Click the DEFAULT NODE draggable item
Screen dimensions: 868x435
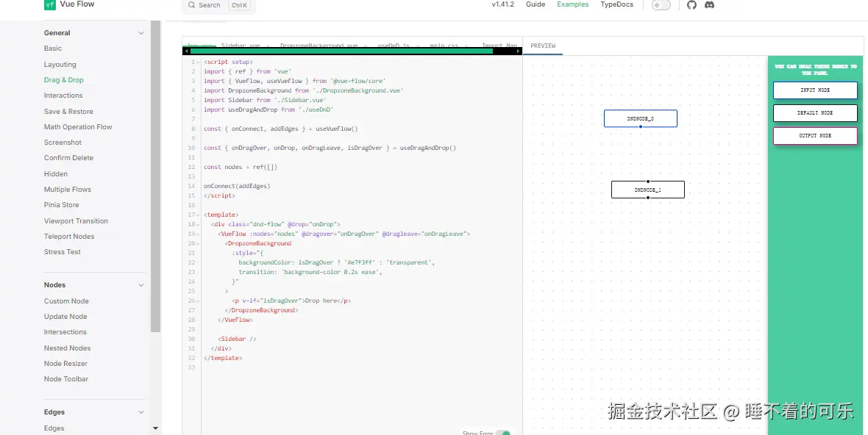click(815, 112)
